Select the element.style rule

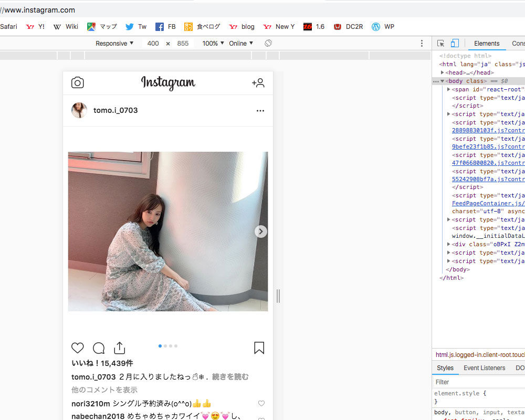click(460, 394)
